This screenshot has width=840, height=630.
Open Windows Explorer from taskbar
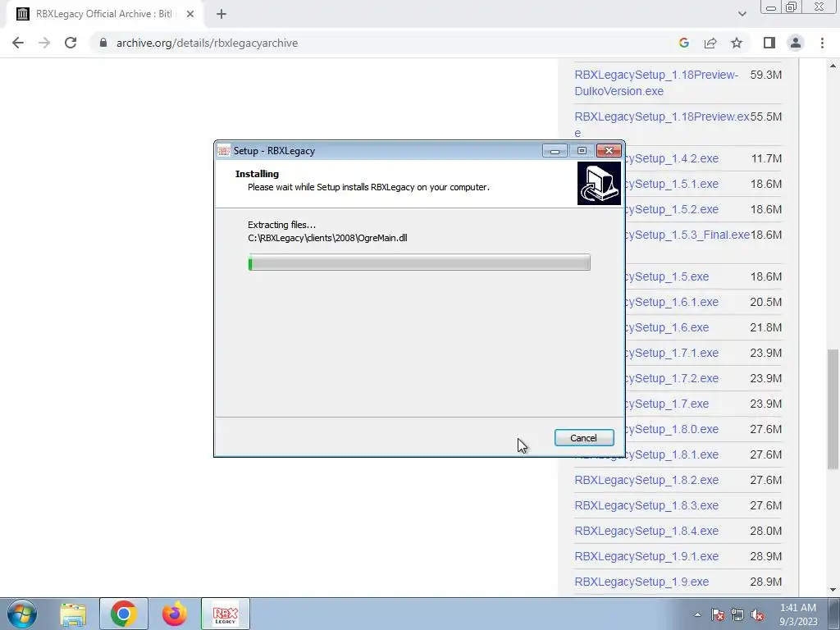(x=73, y=614)
